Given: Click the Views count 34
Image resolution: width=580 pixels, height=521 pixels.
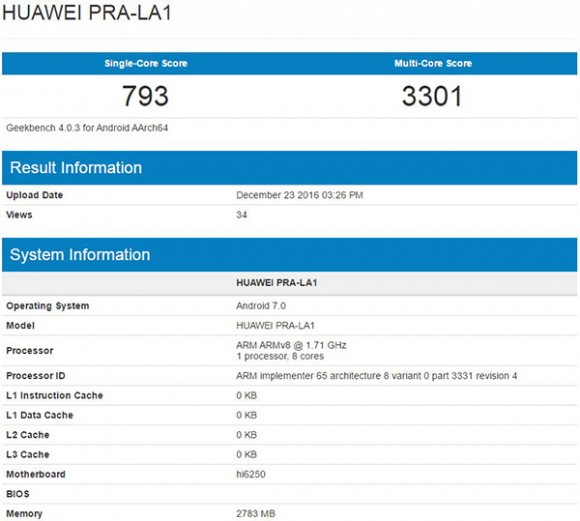Looking at the screenshot, I should click(x=242, y=215).
